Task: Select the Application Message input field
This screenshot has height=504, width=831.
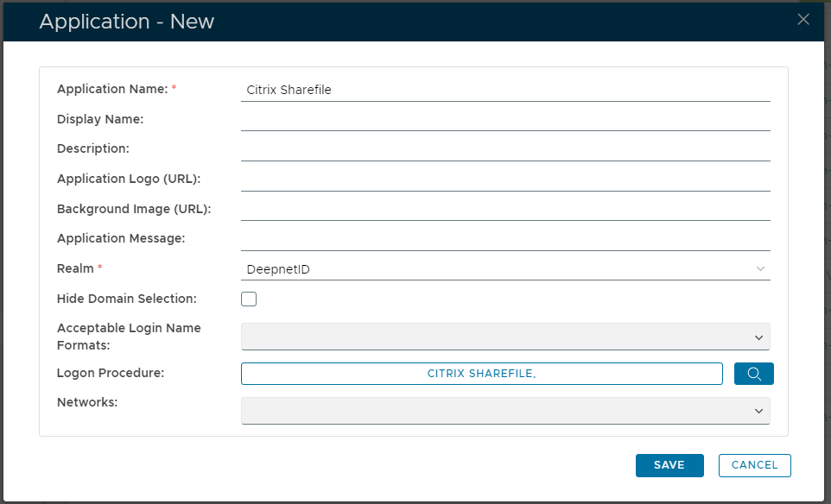Action: coord(505,239)
